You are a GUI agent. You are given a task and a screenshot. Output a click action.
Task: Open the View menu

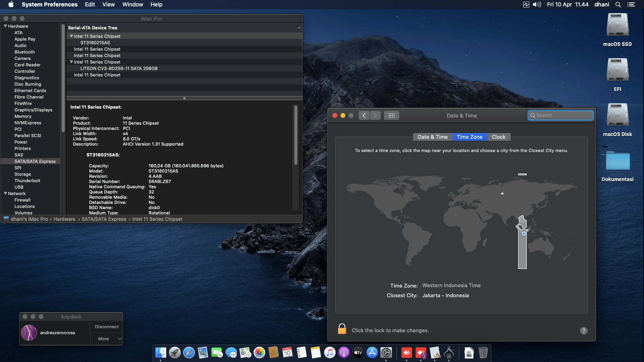pos(109,4)
